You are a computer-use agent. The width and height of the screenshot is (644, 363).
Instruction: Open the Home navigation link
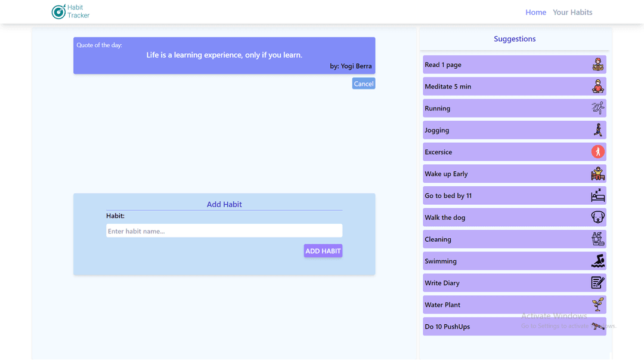535,12
